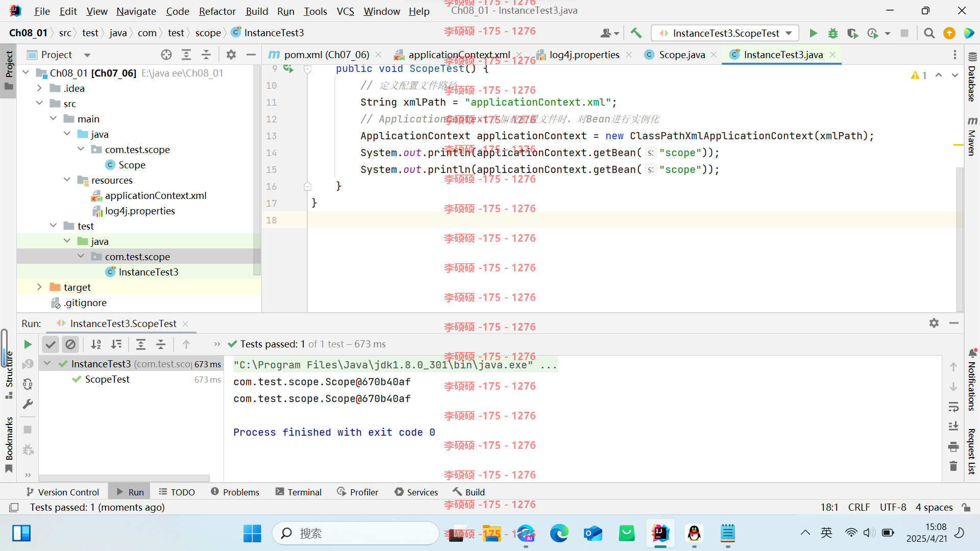Open the VCS menu

(345, 11)
